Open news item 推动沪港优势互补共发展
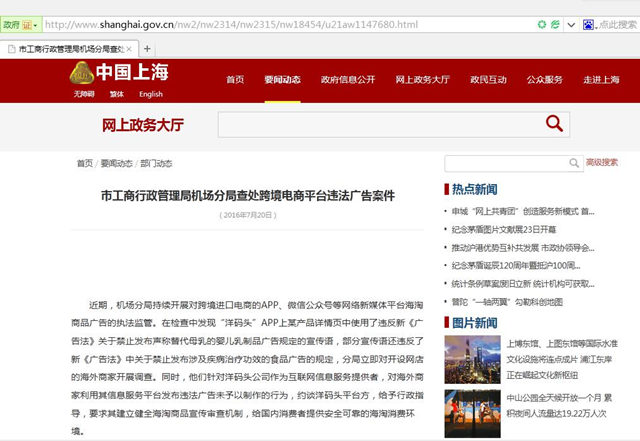640x441 pixels. [x=523, y=247]
